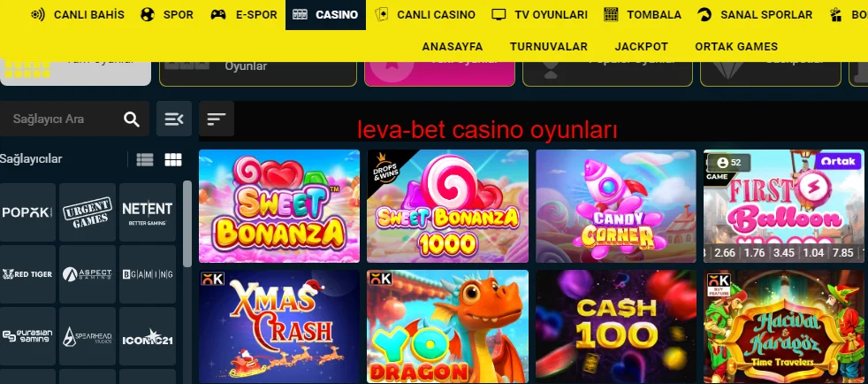Type in the Sağlayıcı Ara search field

(64, 119)
